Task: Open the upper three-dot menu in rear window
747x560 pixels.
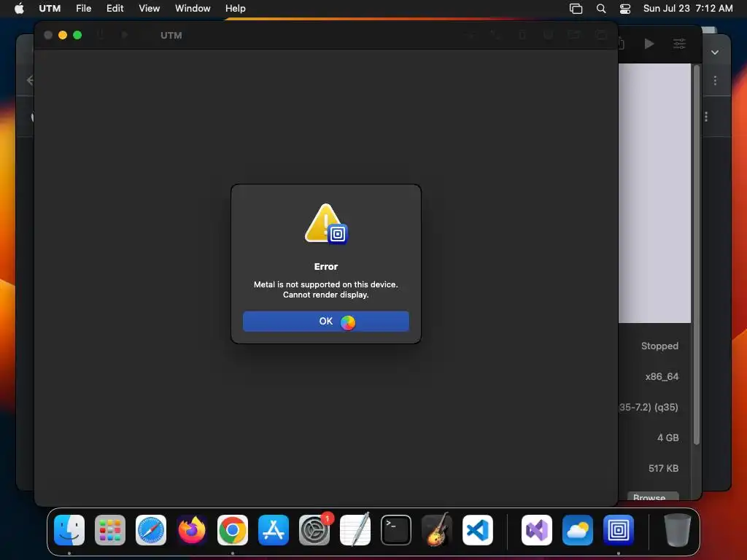Action: click(x=715, y=80)
